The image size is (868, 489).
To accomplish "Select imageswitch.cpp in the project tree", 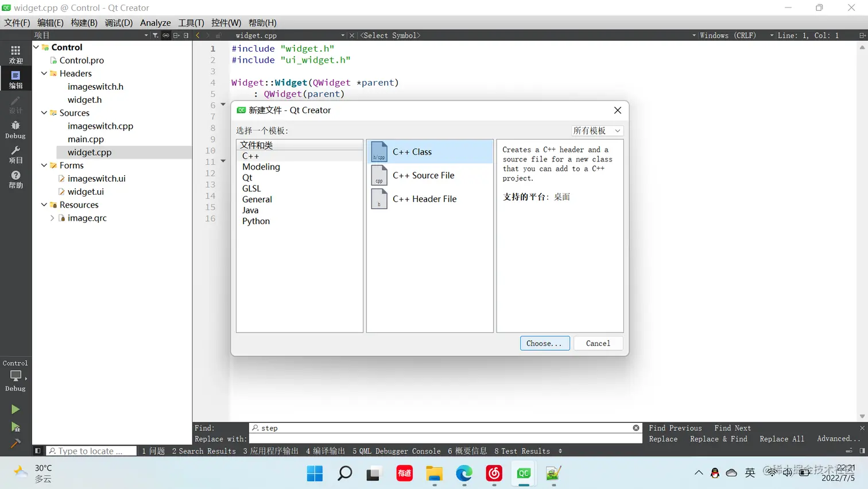I will click(100, 126).
